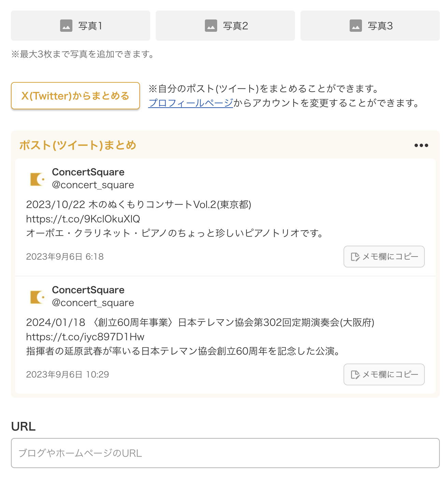Image resolution: width=448 pixels, height=479 pixels.
Task: Copy the 10:29 post to memo field
Action: pos(384,374)
